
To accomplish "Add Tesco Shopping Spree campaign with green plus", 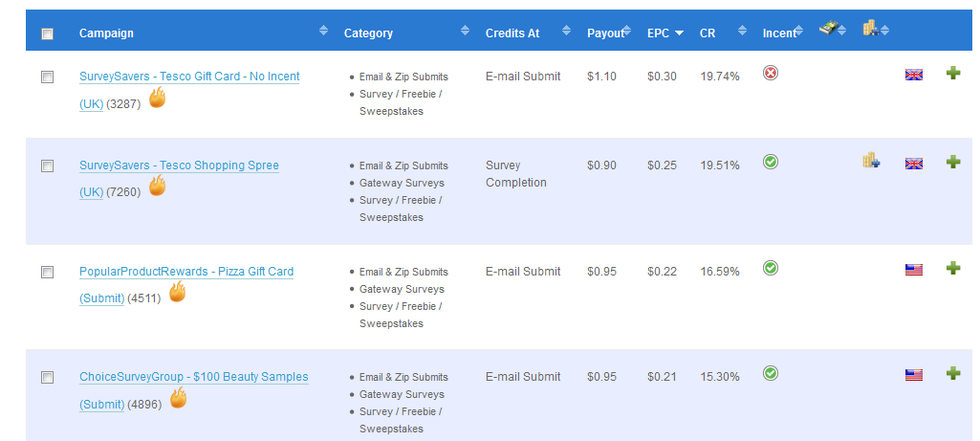I will [953, 162].
